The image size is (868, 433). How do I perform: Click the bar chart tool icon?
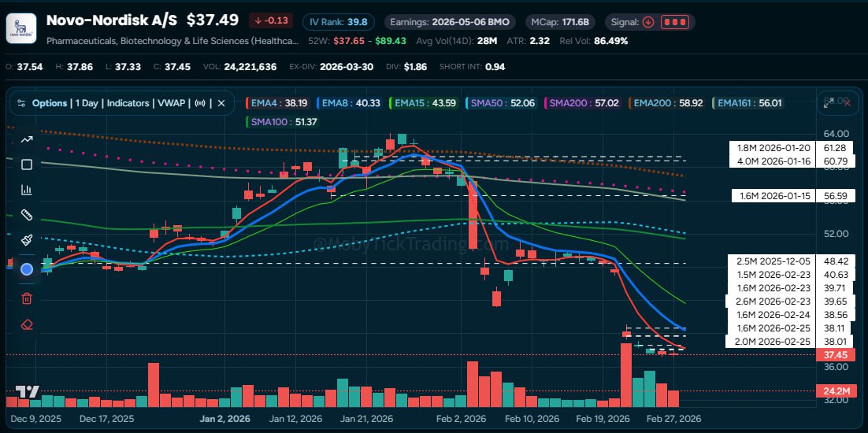click(x=27, y=190)
